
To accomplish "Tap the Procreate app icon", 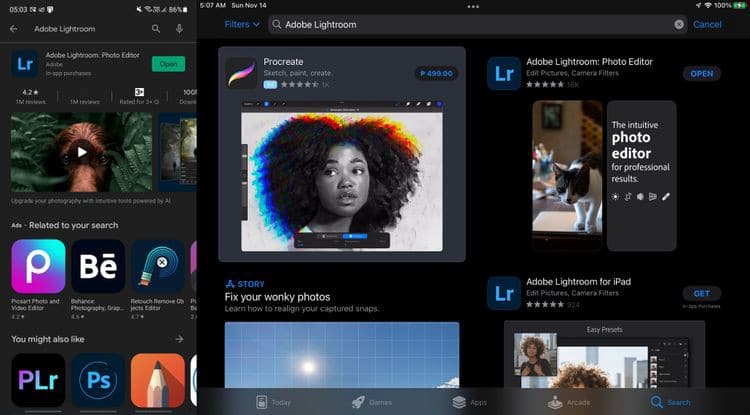I will pyautogui.click(x=240, y=72).
